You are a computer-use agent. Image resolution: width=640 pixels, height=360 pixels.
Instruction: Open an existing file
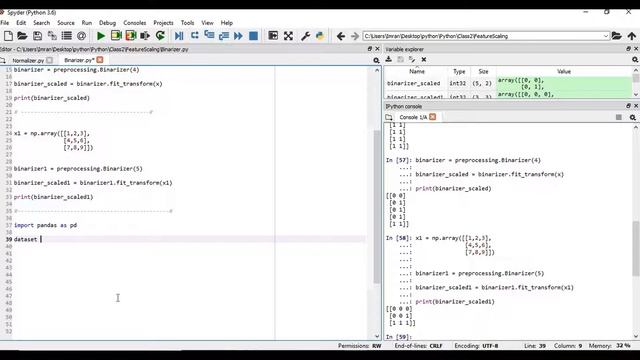pos(22,36)
